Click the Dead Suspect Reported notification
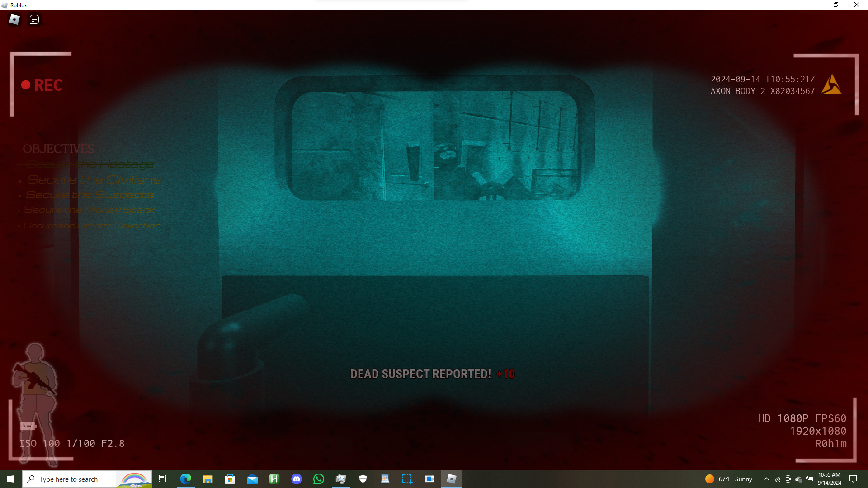Screen dimensions: 868x488 [x=432, y=374]
